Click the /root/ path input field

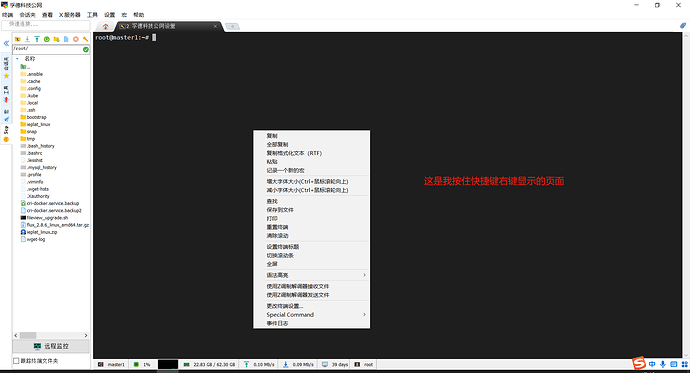pos(47,49)
